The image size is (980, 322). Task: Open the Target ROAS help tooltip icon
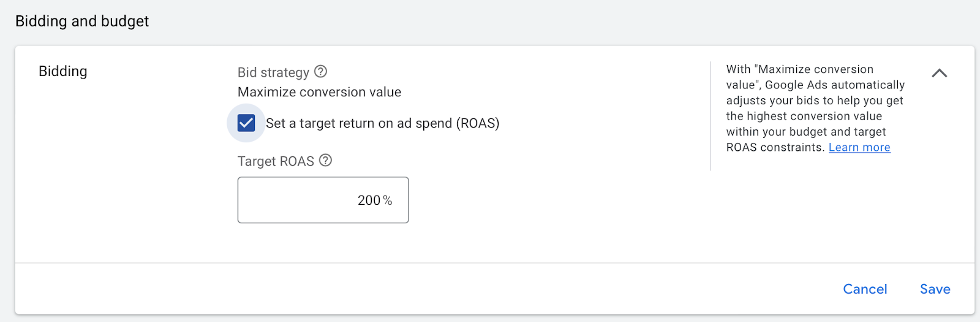[326, 161]
